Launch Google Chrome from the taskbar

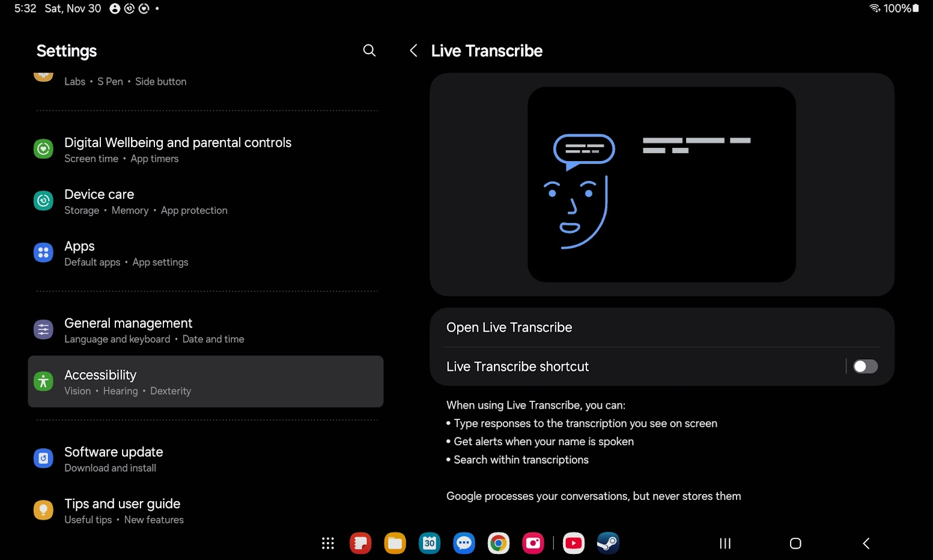499,543
